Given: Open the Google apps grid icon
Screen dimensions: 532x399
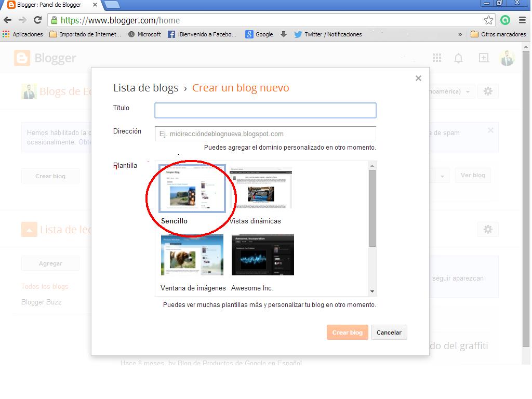Looking at the screenshot, I should tap(437, 58).
